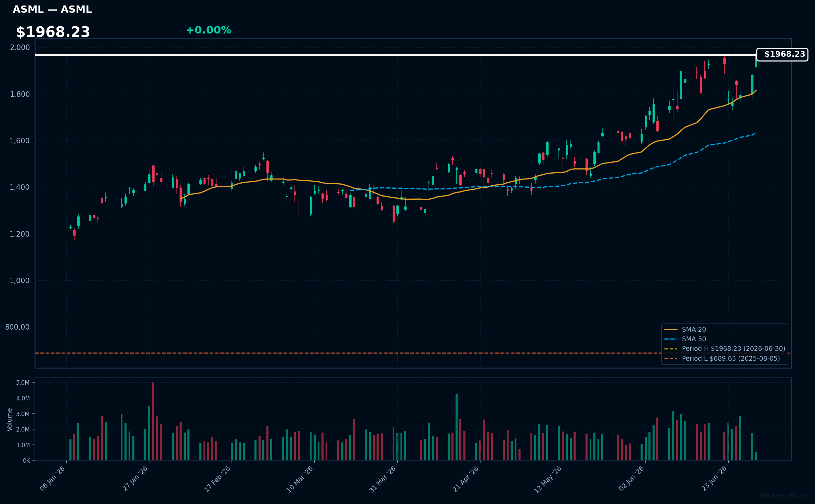Click the 2,000 price axis label
815x504 pixels.
(20, 48)
